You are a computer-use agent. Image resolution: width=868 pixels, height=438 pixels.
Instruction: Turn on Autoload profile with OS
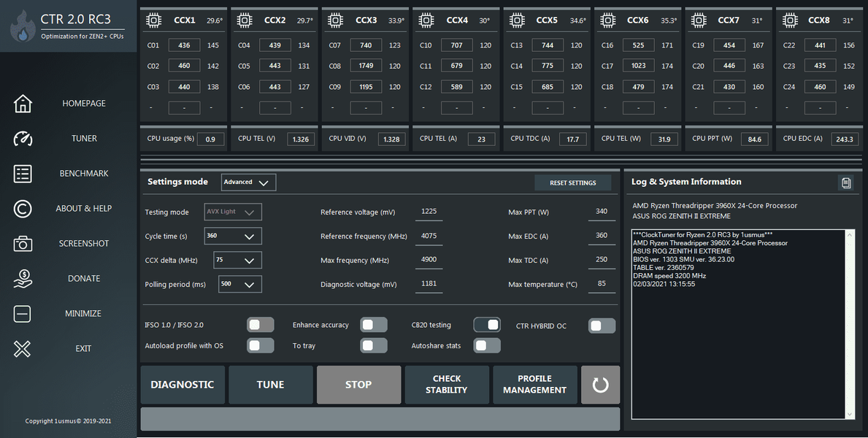261,345
